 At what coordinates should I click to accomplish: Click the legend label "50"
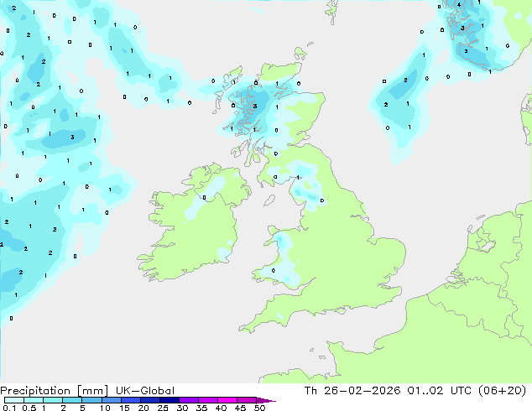[259, 408]
